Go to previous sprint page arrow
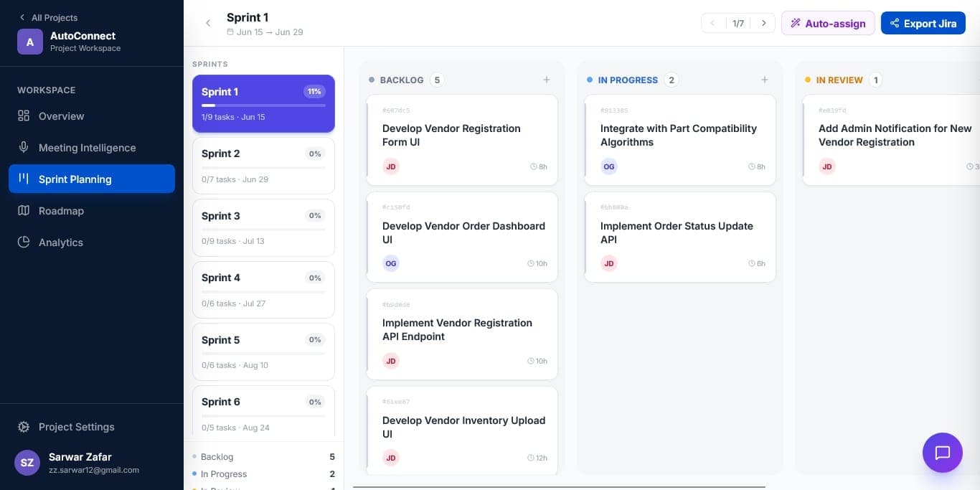 click(x=712, y=23)
